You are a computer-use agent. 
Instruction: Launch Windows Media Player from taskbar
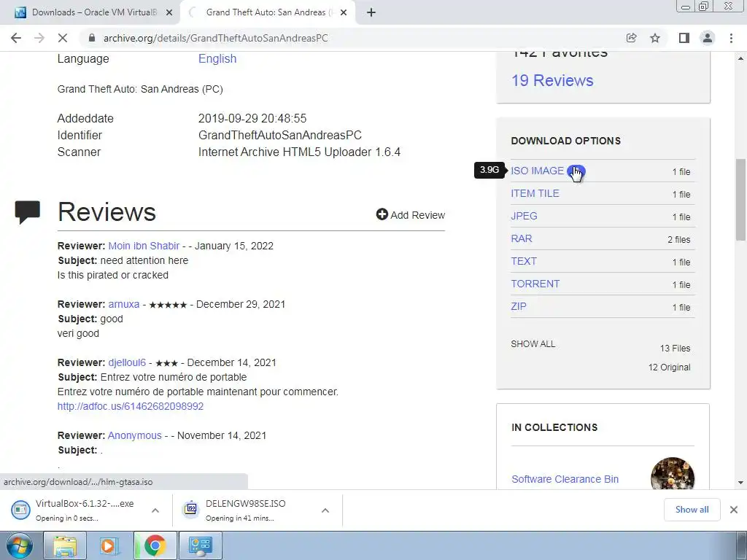pos(109,545)
